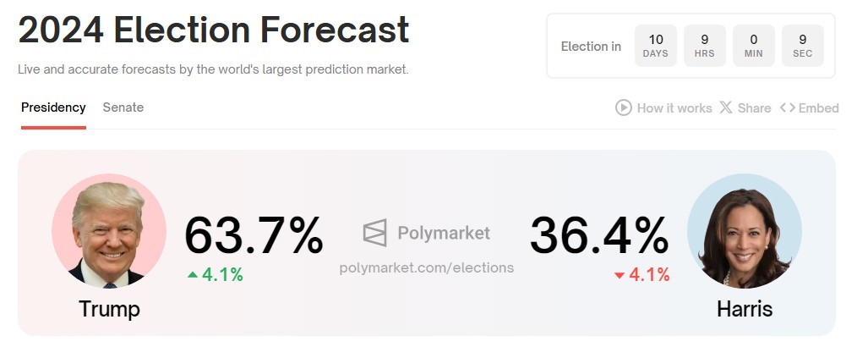Click Harris's red down-arrow change indicator
The image size is (868, 347).
pos(620,275)
